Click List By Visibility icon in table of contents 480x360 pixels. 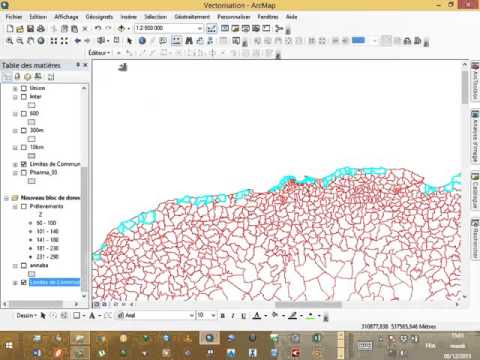28,77
